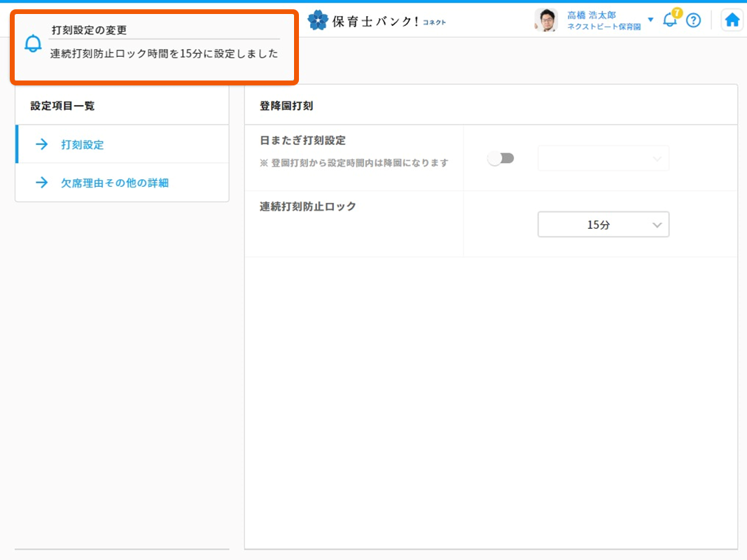Click the greyed-out 日またぎ打刻設定 time dropdown
The width and height of the screenshot is (747, 560).
603,159
